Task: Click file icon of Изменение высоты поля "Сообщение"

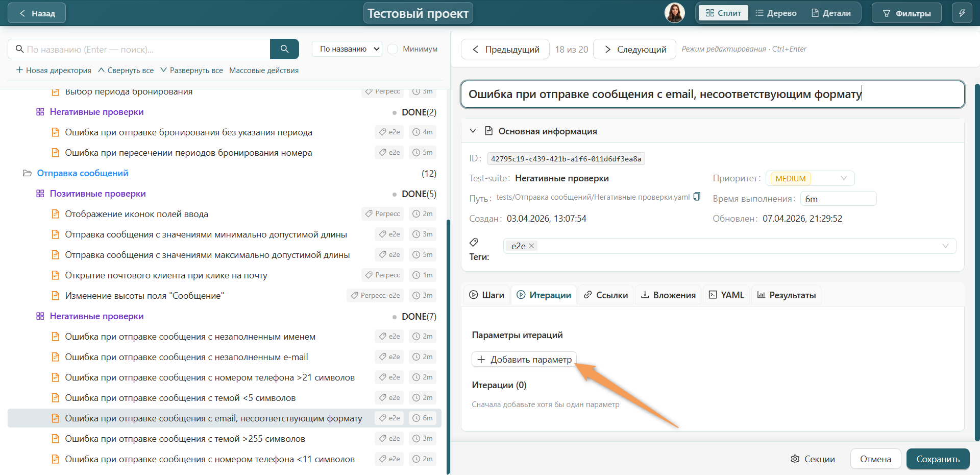Action: (55, 296)
